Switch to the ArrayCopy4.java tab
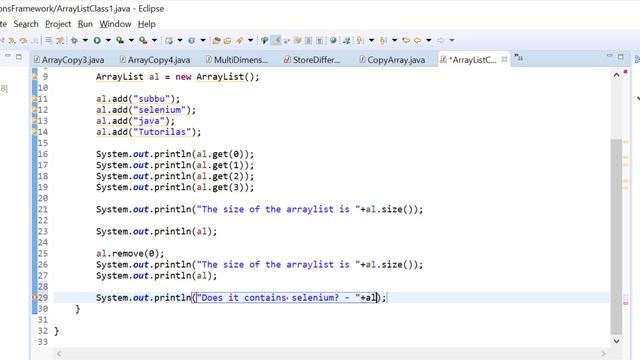Screen dimensions: 640x360 pos(155,60)
